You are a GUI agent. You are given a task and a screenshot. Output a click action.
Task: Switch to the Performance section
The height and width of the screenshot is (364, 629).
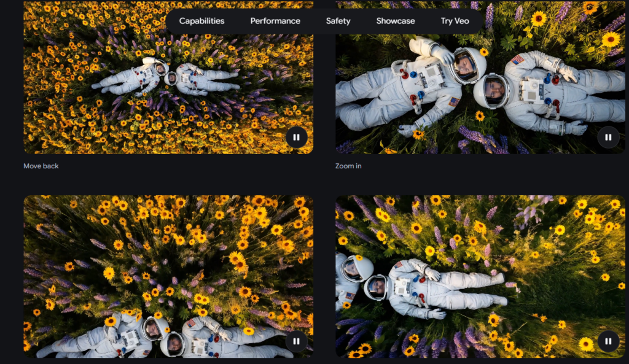(x=275, y=21)
